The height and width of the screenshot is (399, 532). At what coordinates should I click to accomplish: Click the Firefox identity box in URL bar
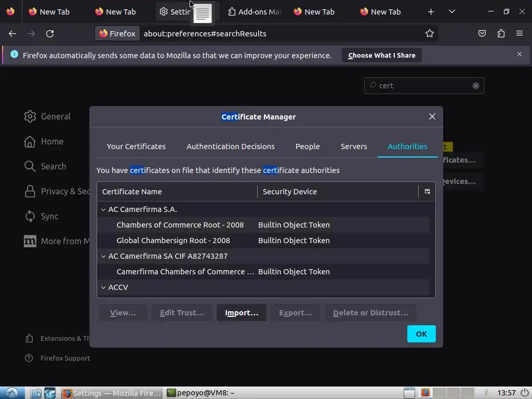click(x=117, y=34)
